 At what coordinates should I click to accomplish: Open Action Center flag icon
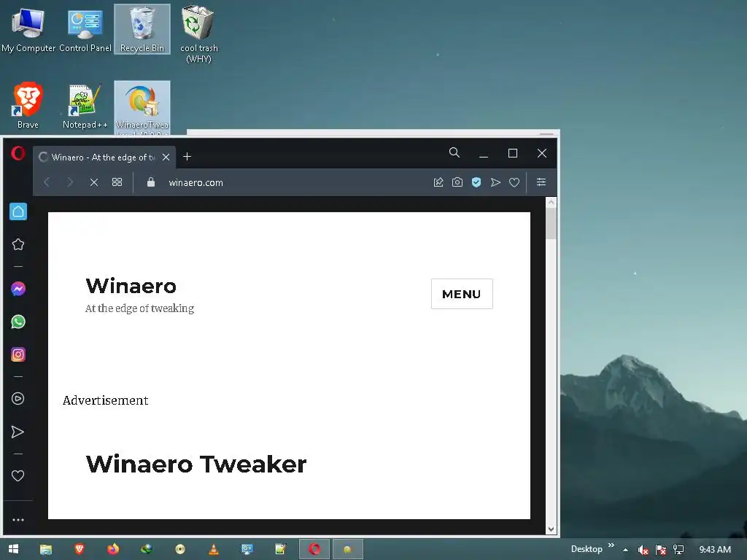(661, 550)
